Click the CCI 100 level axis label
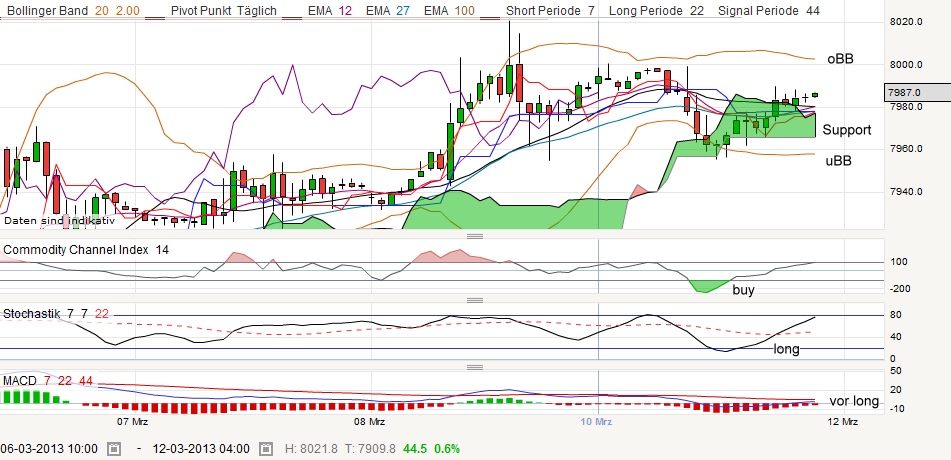This screenshot has height=460, width=951. 899,262
